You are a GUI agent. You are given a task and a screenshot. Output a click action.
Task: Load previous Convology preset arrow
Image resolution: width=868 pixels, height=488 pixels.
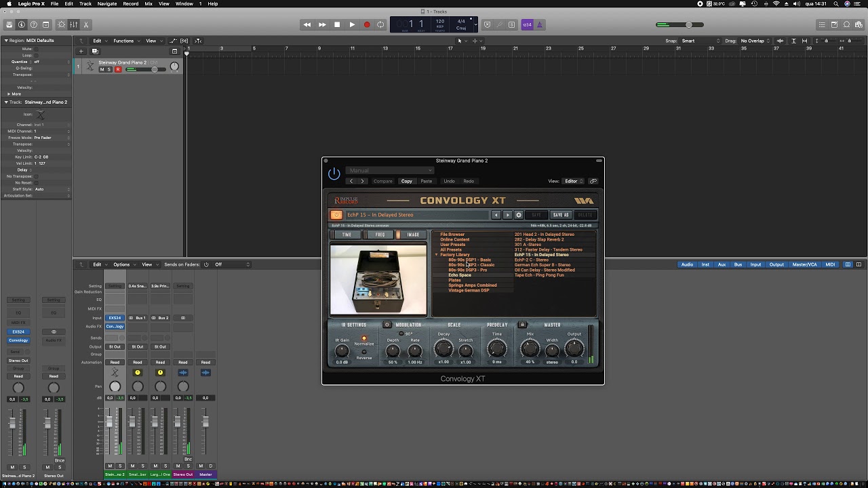496,215
